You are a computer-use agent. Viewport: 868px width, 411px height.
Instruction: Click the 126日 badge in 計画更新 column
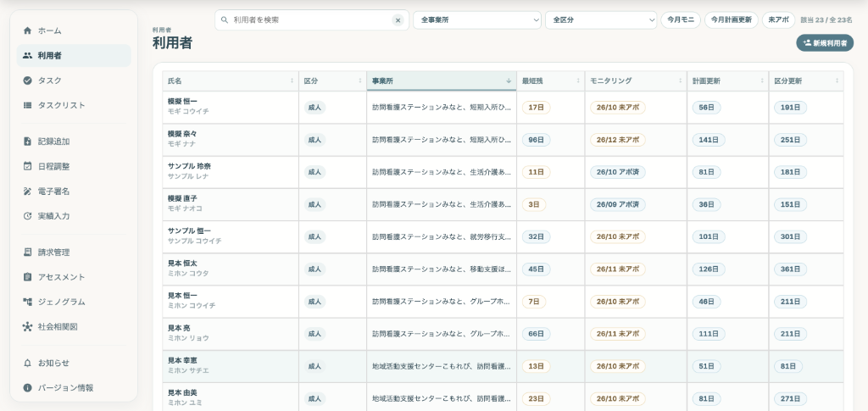(x=709, y=269)
